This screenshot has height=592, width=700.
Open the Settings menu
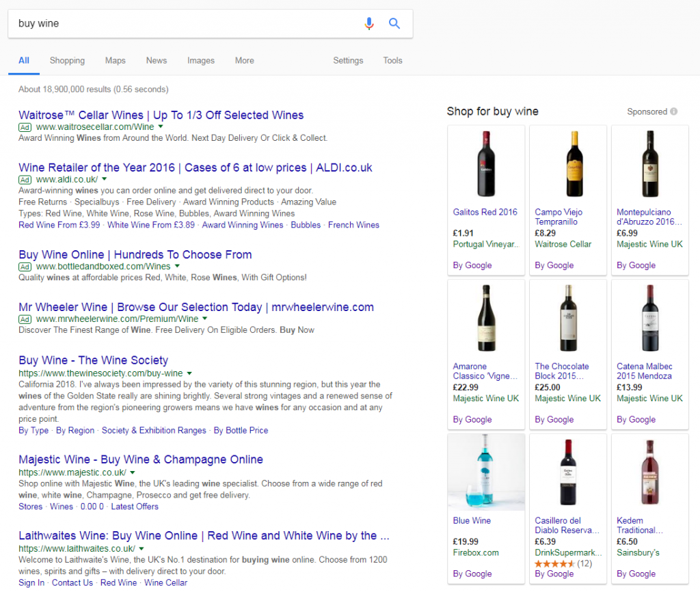(x=348, y=61)
